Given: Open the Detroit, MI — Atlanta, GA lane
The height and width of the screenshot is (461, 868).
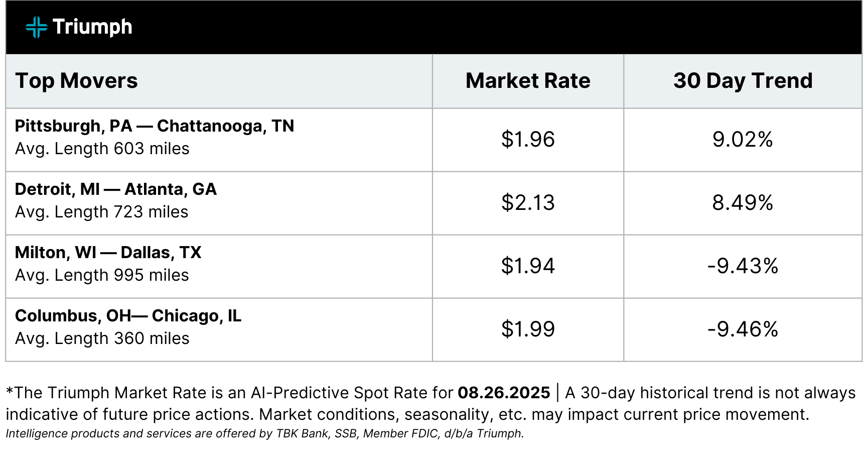Looking at the screenshot, I should coord(116,189).
